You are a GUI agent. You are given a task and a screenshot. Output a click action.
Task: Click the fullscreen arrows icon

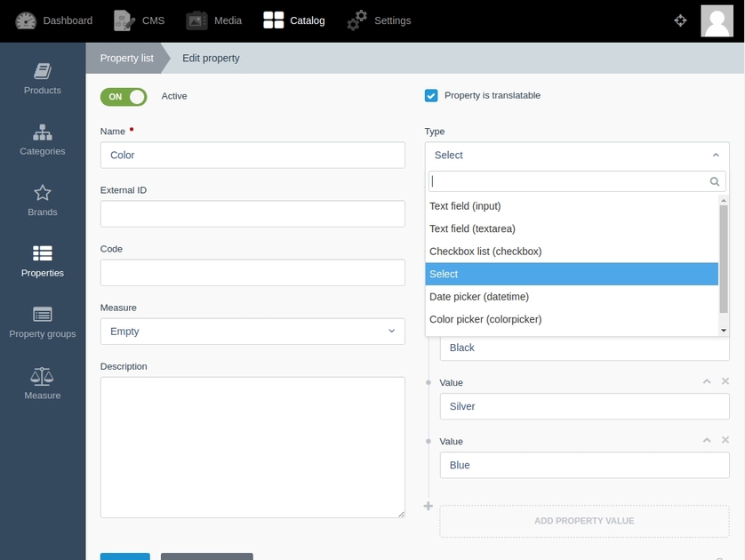tap(680, 20)
